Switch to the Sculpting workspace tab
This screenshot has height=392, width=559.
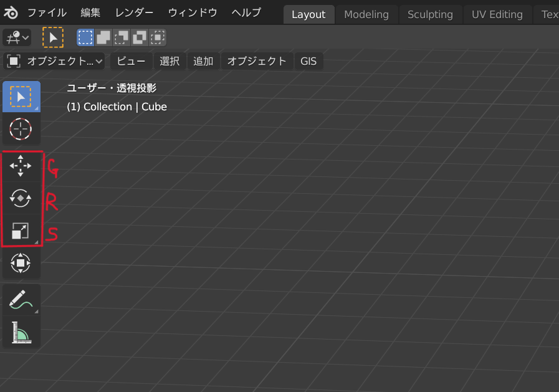(x=430, y=14)
